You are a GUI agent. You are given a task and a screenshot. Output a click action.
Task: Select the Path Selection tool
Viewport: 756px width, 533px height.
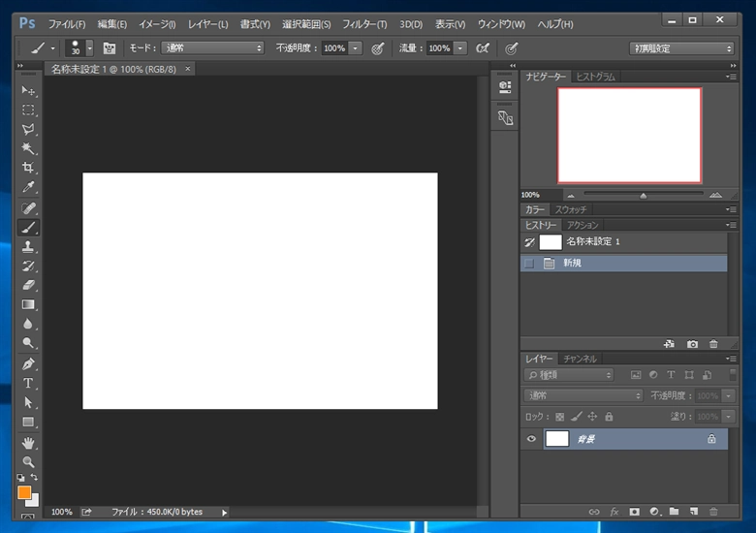(28, 403)
